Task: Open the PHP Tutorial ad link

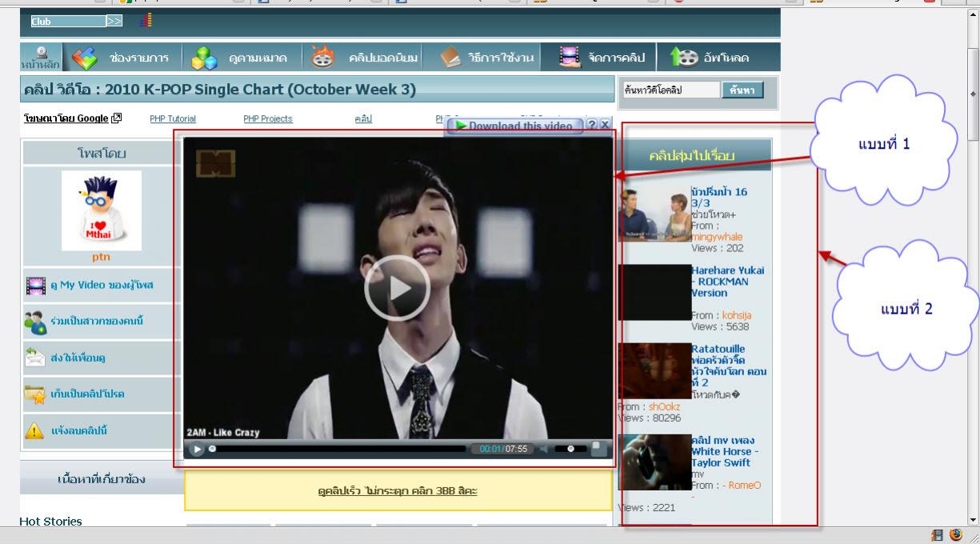Action: pyautogui.click(x=173, y=118)
